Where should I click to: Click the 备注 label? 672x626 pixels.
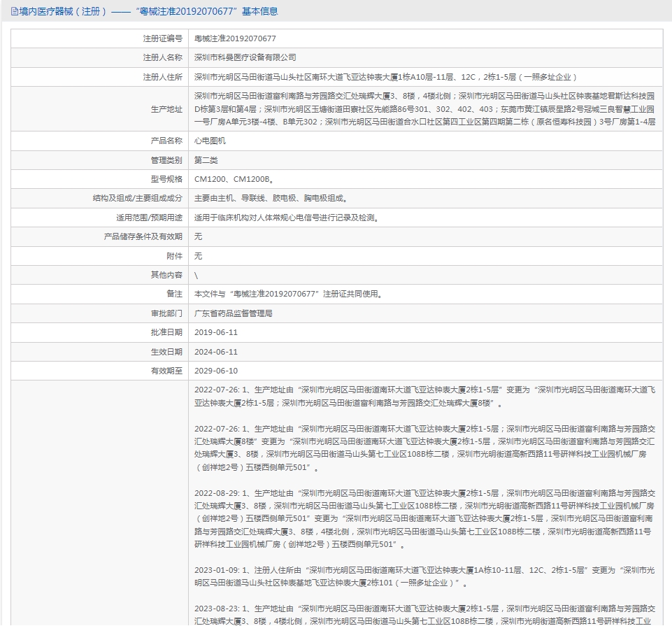[x=174, y=294]
